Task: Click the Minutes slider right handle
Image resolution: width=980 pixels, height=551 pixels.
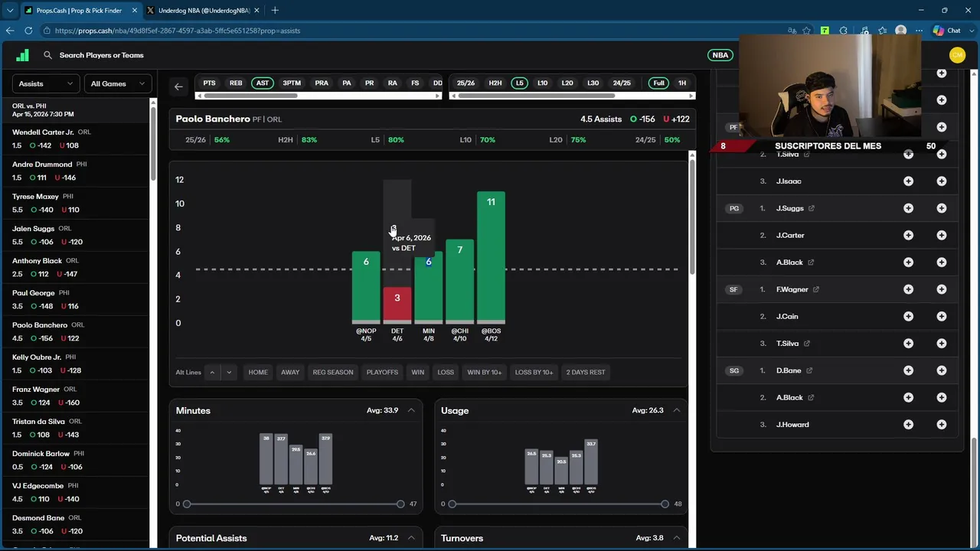Action: coord(400,504)
